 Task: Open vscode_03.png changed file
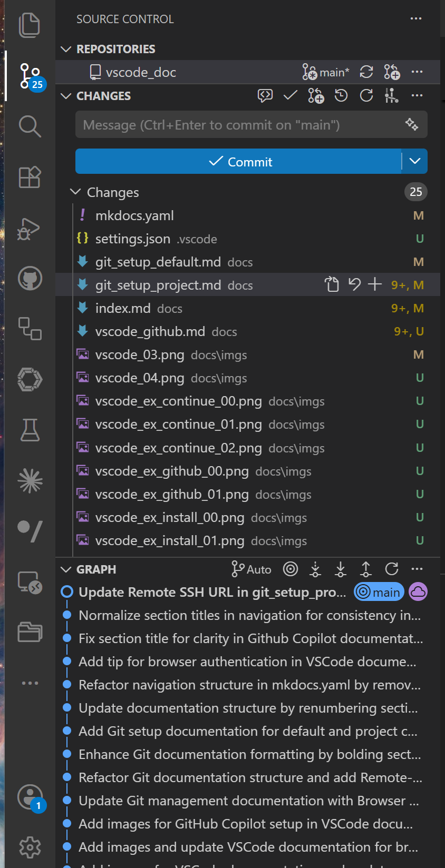tap(248, 354)
